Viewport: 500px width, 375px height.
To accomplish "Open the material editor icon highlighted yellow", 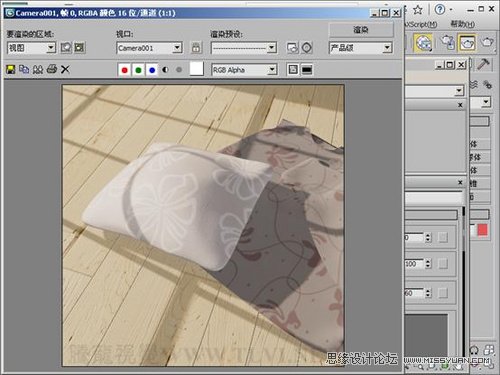I will click(x=423, y=43).
